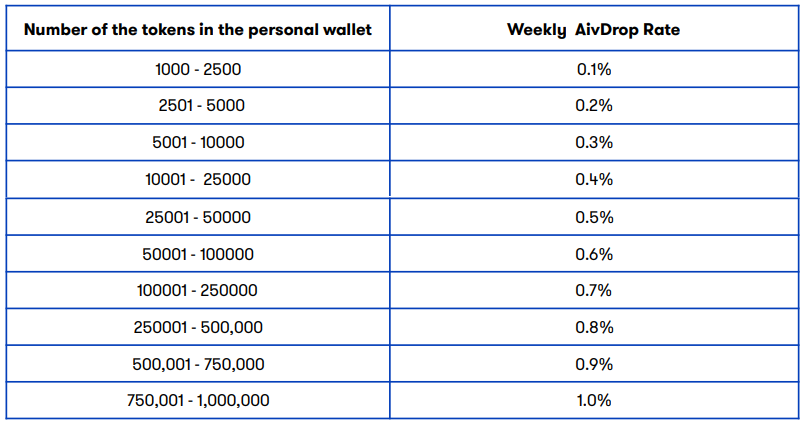
Task: Select the 250001 - 500,000 range cell
Action: [x=198, y=327]
